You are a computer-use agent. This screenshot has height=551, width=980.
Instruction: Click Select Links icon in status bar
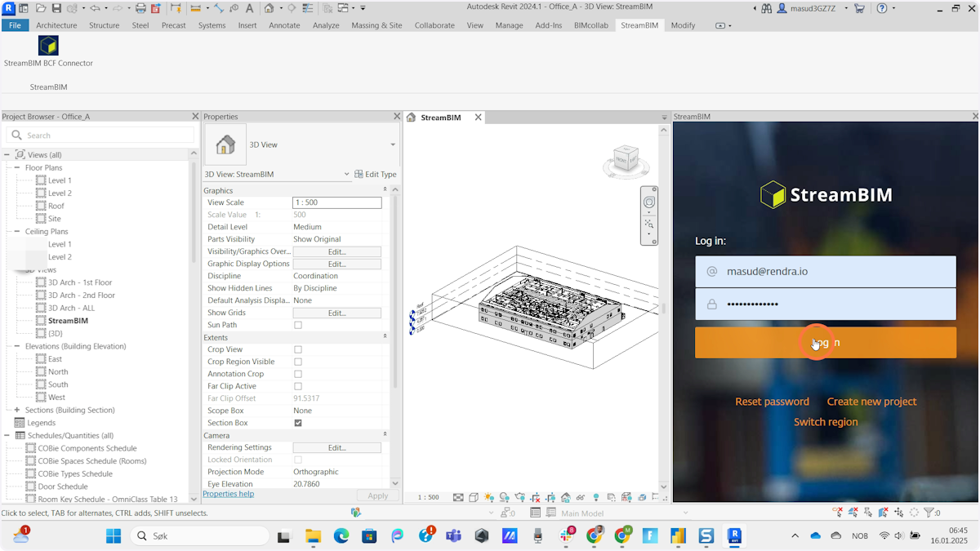(x=838, y=513)
